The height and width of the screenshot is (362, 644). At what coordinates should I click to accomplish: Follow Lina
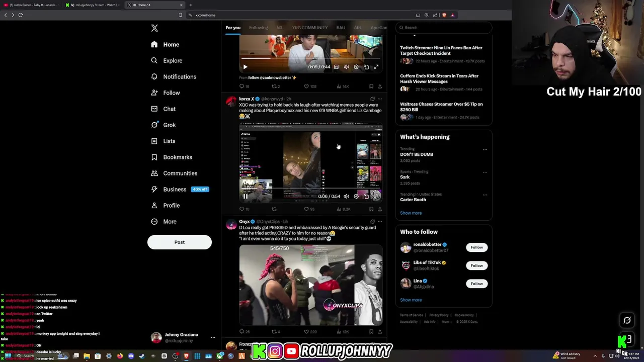(476, 284)
